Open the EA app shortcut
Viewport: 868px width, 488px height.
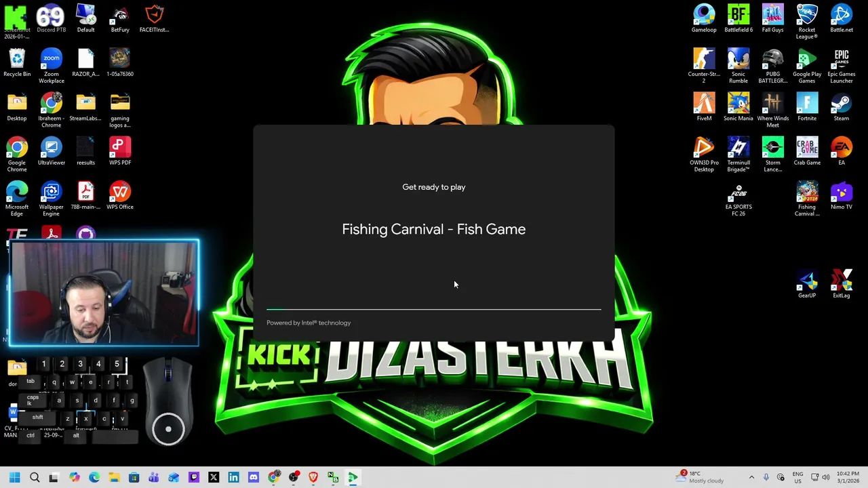coord(842,152)
